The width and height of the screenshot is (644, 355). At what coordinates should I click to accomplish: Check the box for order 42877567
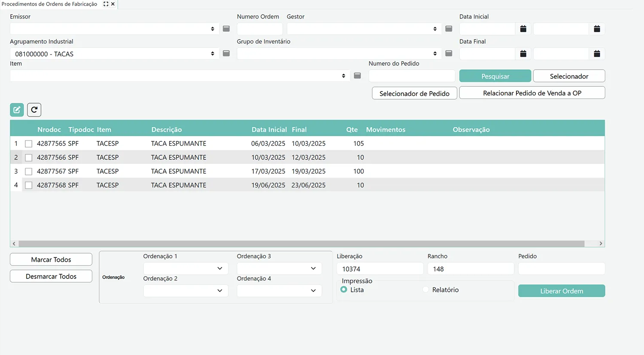pyautogui.click(x=28, y=171)
